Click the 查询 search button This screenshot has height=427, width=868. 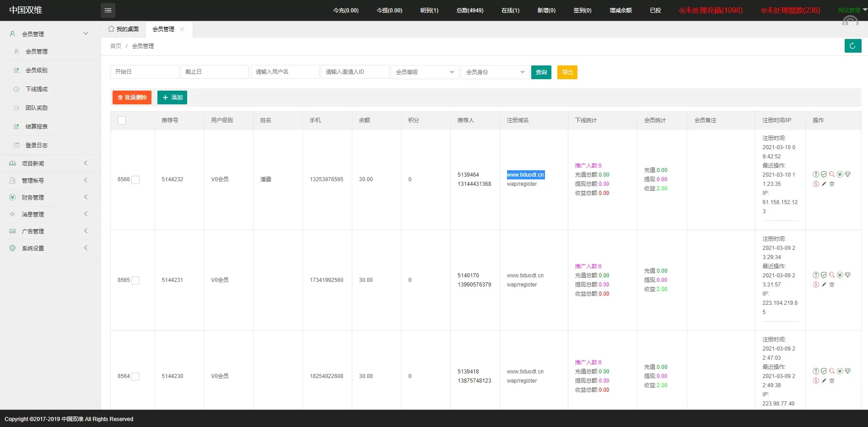coord(541,72)
